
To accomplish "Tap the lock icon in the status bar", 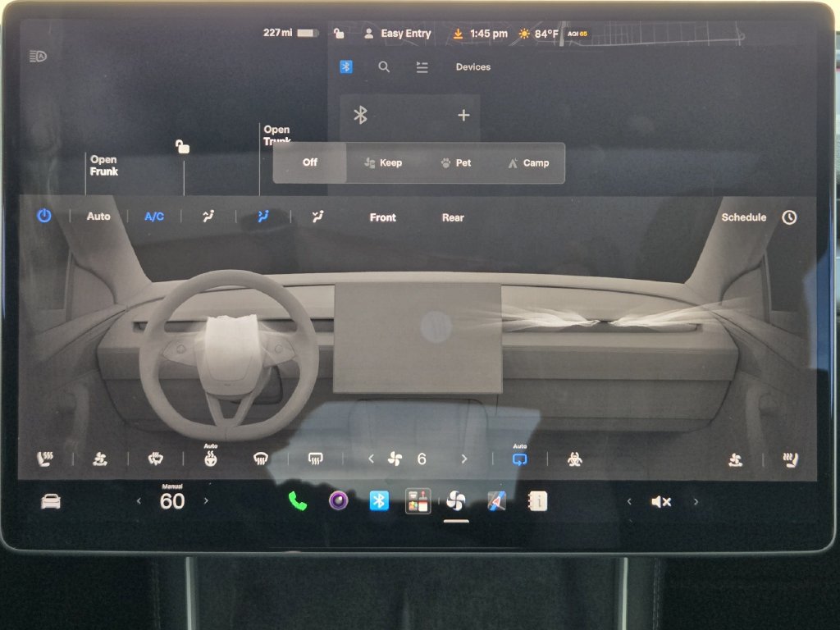I will (x=339, y=34).
